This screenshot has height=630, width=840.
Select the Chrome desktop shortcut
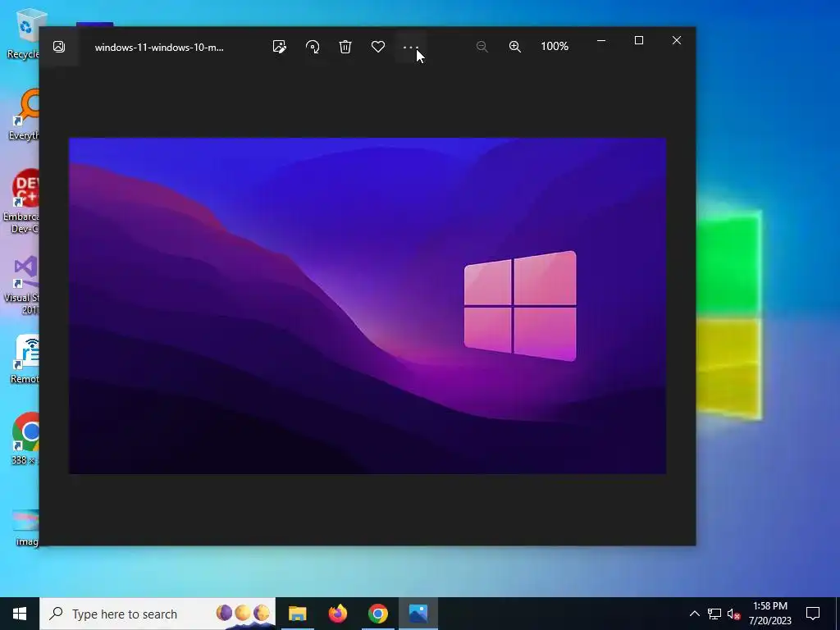(25, 438)
